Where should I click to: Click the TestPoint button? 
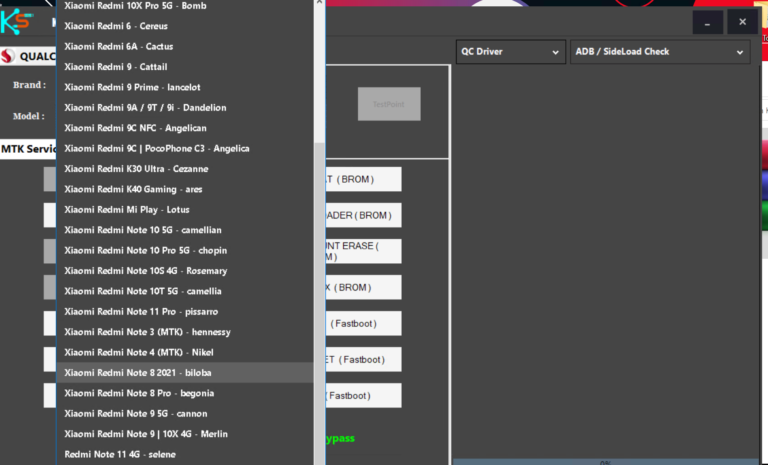tap(389, 104)
